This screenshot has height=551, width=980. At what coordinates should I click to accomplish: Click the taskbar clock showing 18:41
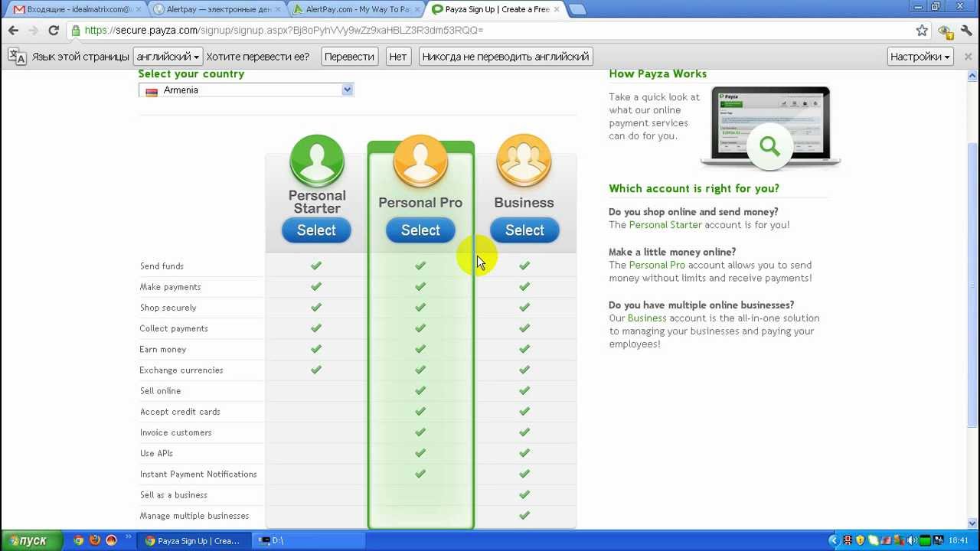[959, 540]
